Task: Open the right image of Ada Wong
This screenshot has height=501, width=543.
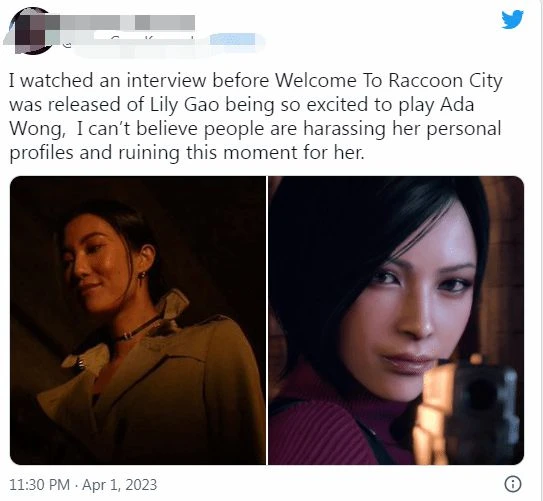Action: click(396, 320)
